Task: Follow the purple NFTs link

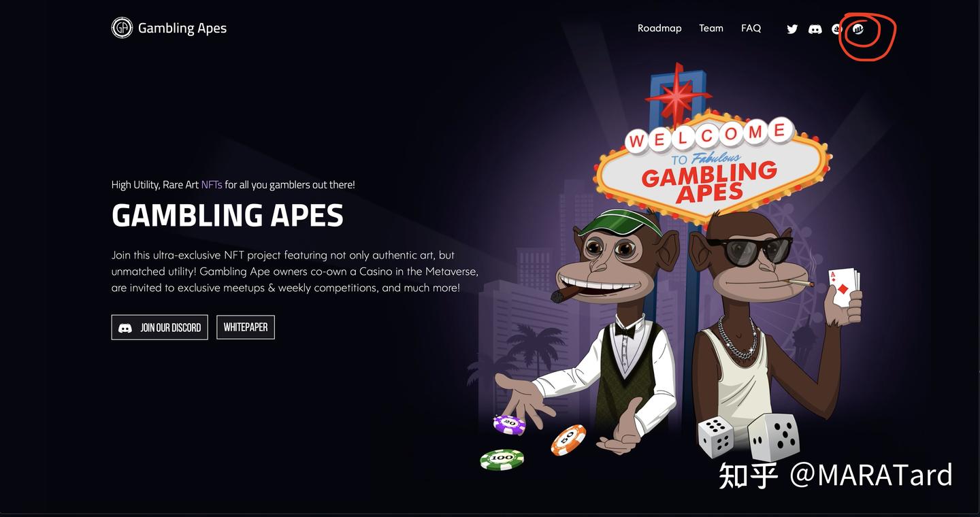Action: pos(212,184)
